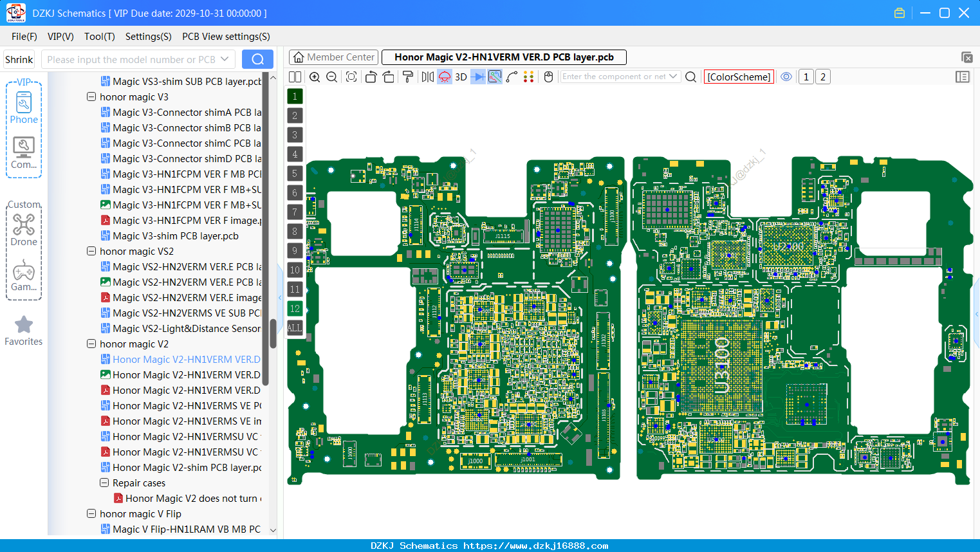Open Magic V3-shim PCB layer.pcb file
The image size is (980, 552).
170,235
